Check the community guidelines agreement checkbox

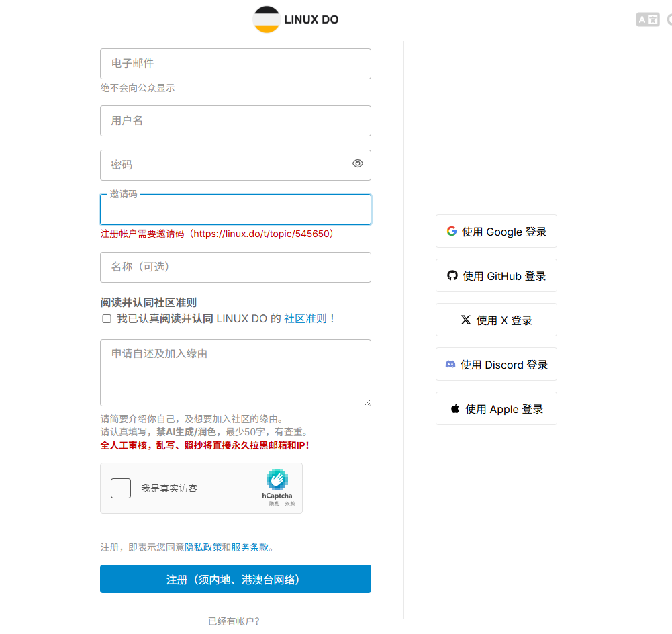pos(107,319)
